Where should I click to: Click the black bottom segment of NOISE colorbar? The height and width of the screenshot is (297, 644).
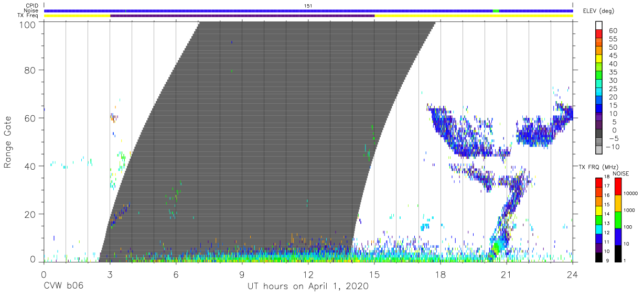[617, 254]
